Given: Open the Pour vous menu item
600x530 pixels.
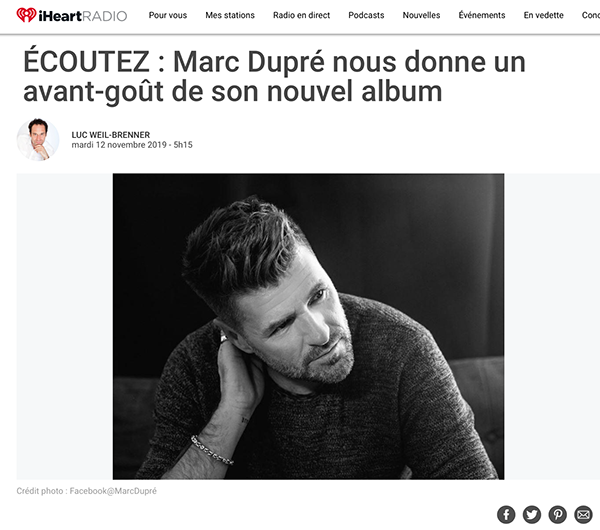Looking at the screenshot, I should pos(168,15).
